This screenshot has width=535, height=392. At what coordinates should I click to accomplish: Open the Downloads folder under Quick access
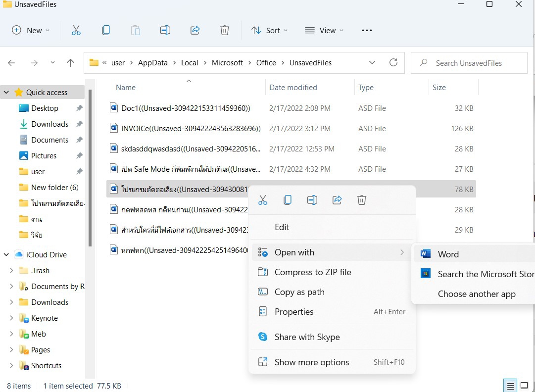(49, 124)
